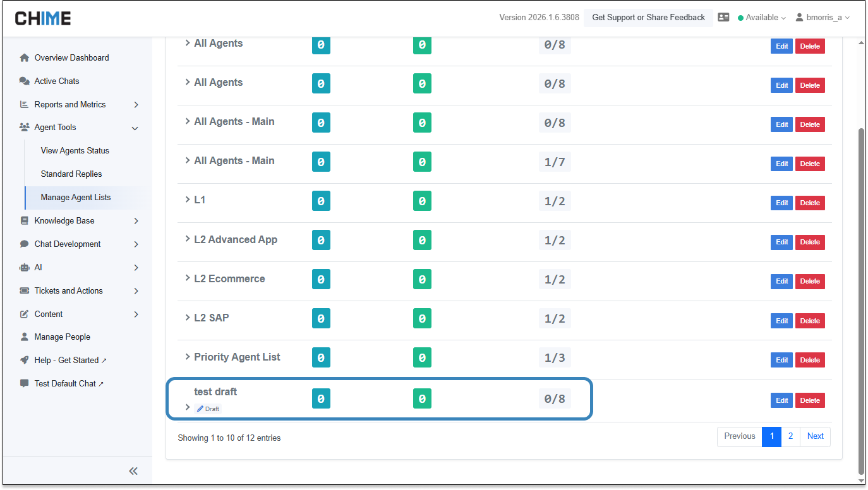This screenshot has width=868, height=490.
Task: Click the Active Chats bubbles icon
Action: 25,81
